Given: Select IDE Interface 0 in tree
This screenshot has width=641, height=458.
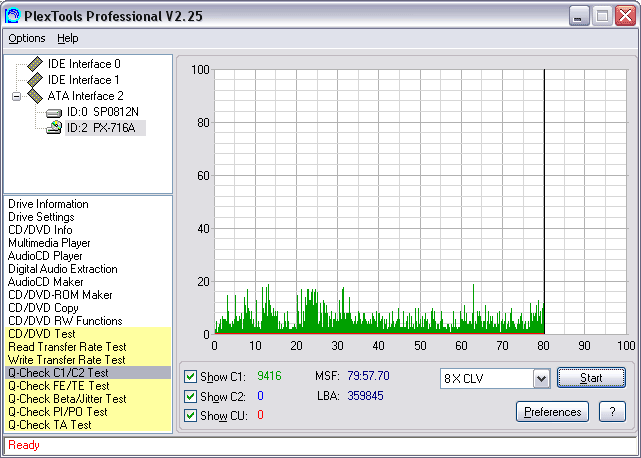Looking at the screenshot, I should [x=84, y=64].
